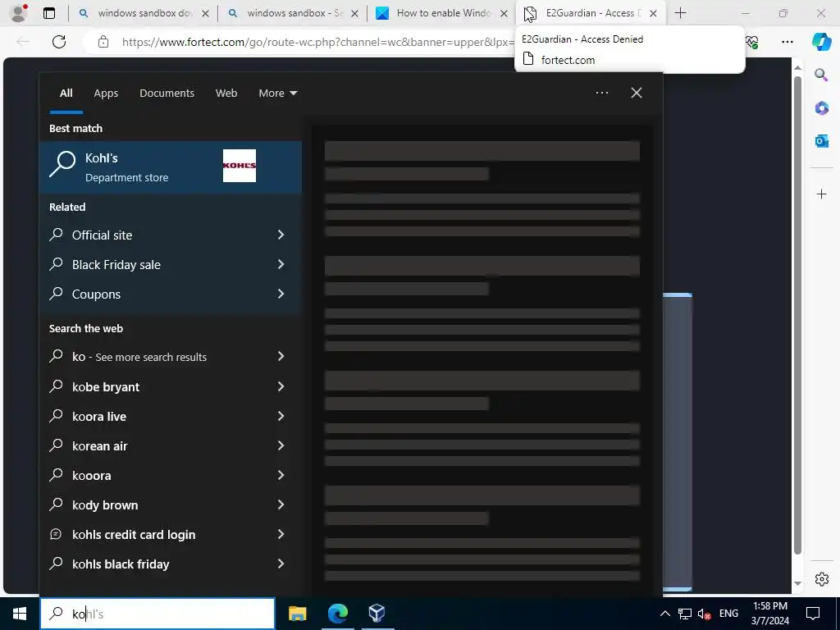Expand arrow next to koora live
840x630 pixels.
coord(281,416)
